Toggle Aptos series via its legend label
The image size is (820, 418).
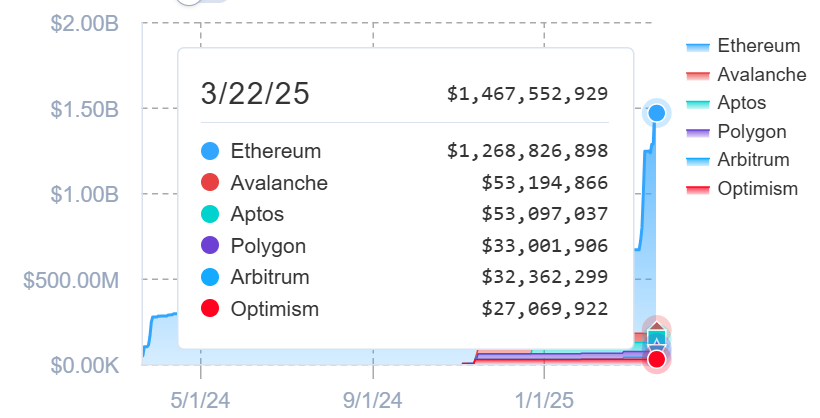pos(741,103)
